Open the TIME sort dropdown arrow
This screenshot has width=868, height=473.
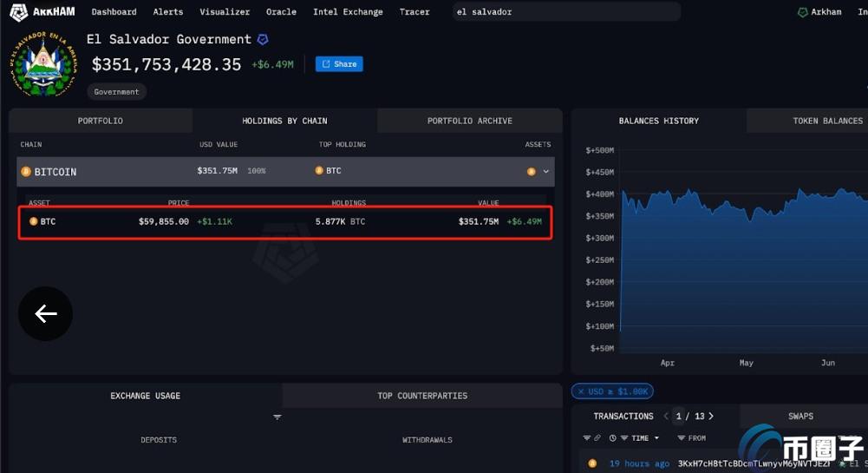(656, 438)
